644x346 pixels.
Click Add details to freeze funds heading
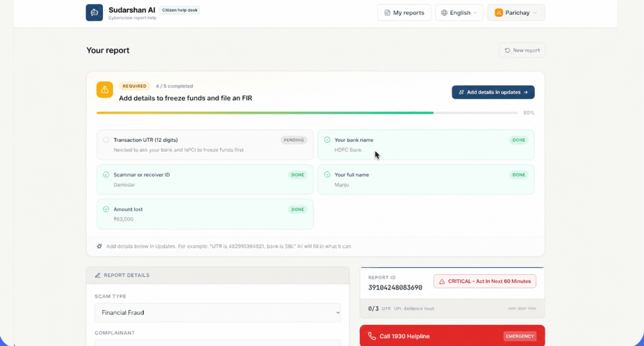186,98
